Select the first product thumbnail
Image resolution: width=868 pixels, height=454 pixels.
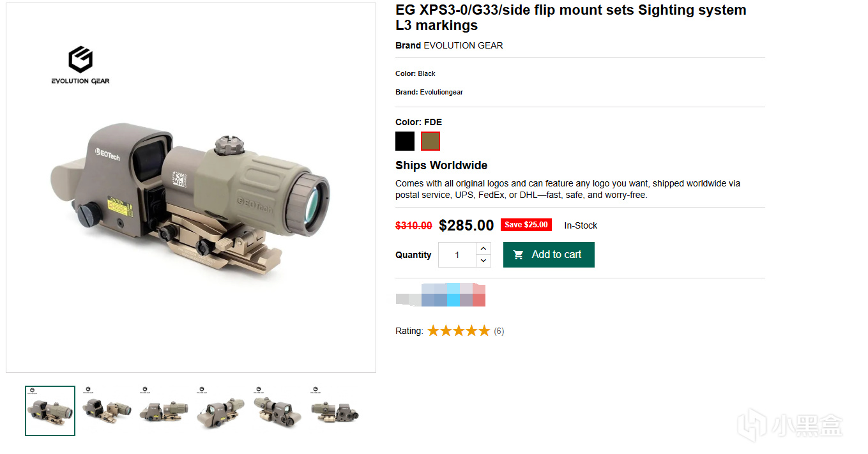[x=50, y=411]
